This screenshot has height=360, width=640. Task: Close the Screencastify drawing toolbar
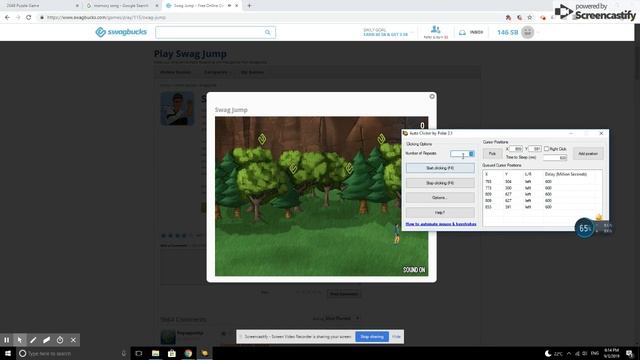click(73, 340)
